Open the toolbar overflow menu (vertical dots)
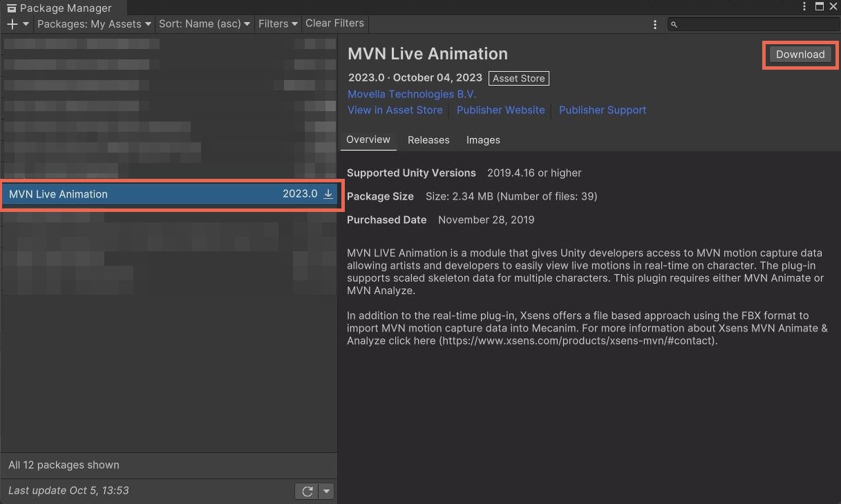 (x=655, y=23)
